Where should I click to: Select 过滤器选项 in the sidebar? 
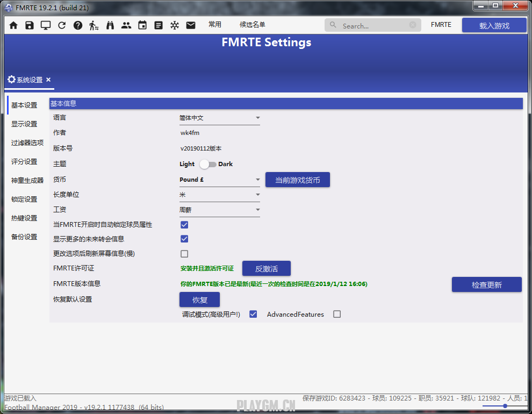click(27, 142)
